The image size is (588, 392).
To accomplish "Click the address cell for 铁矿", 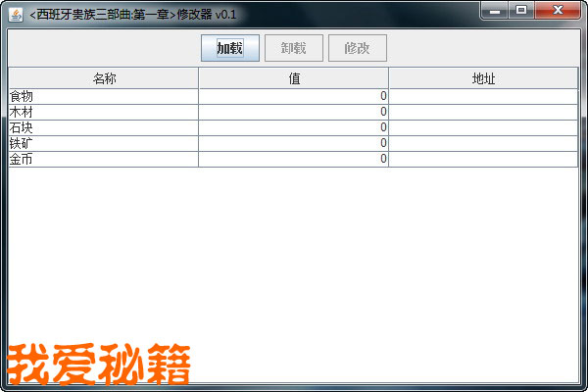I will (x=483, y=143).
